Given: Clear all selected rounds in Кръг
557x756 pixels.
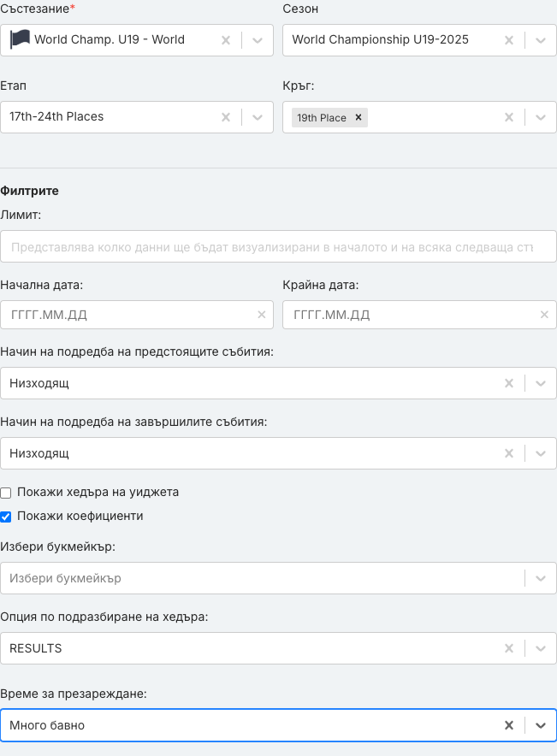Looking at the screenshot, I should click(509, 117).
